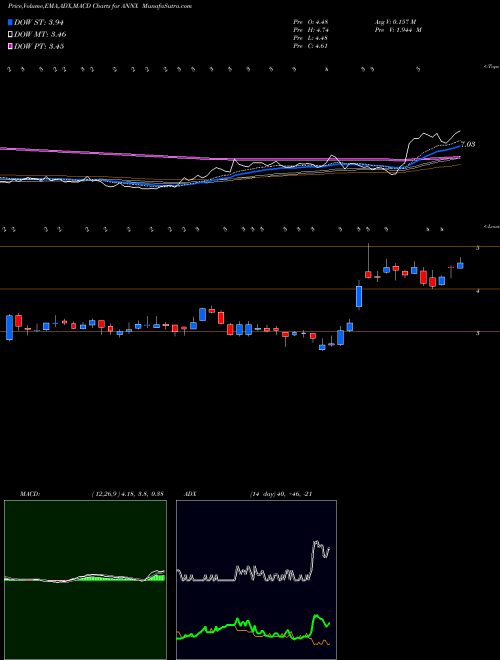Click the chart title mentioning ANNX
This screenshot has width=500, height=660.
pyautogui.click(x=100, y=6)
